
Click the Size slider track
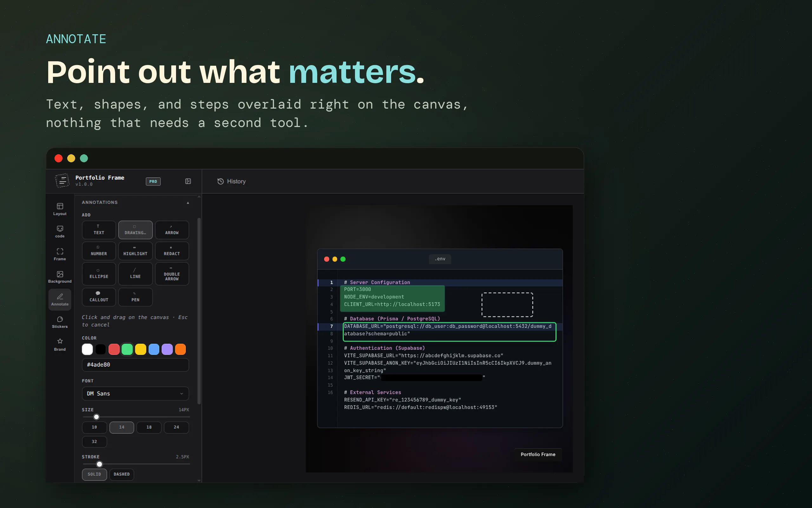pyautogui.click(x=136, y=417)
